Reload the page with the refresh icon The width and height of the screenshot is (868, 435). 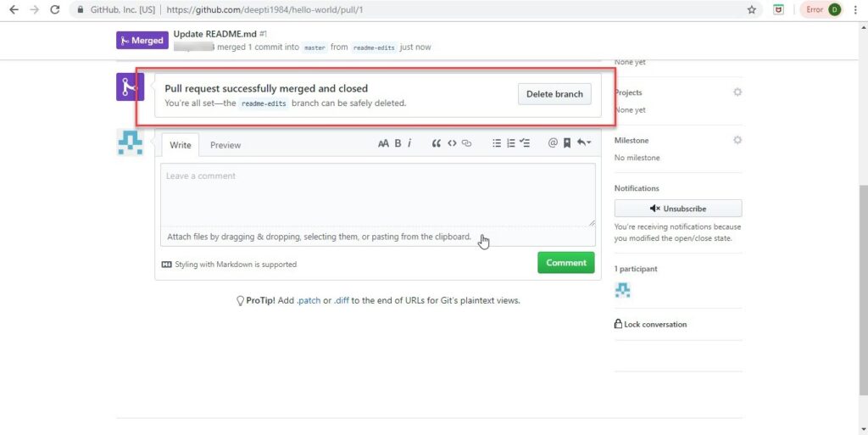[55, 9]
